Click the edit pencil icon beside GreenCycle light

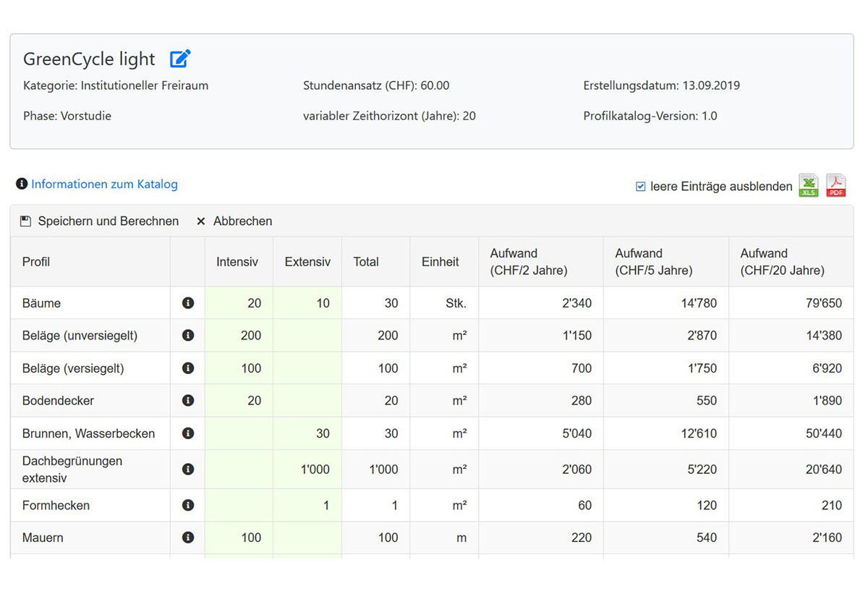pos(180,59)
